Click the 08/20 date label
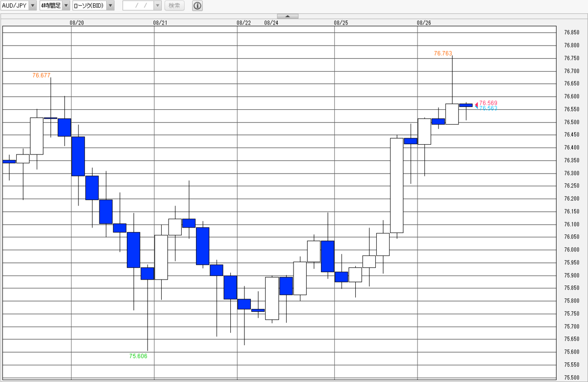Viewport: 588px width, 382px height. 77,23
